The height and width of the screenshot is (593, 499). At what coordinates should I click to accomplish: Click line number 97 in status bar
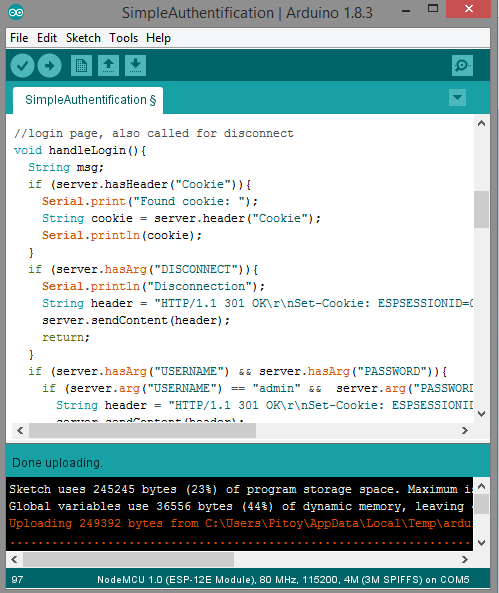17,580
